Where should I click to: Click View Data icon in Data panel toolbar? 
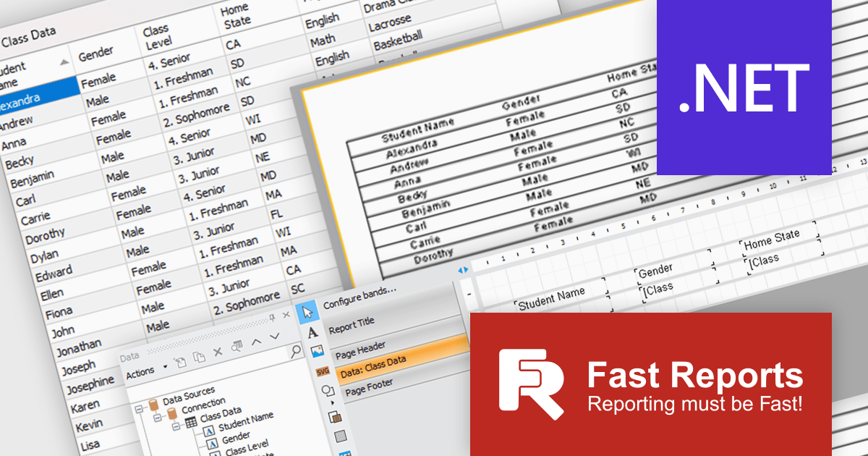(x=237, y=347)
